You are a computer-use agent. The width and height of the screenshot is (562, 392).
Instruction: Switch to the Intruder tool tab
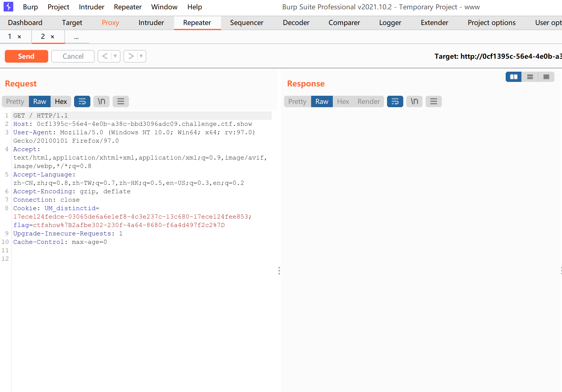(151, 23)
